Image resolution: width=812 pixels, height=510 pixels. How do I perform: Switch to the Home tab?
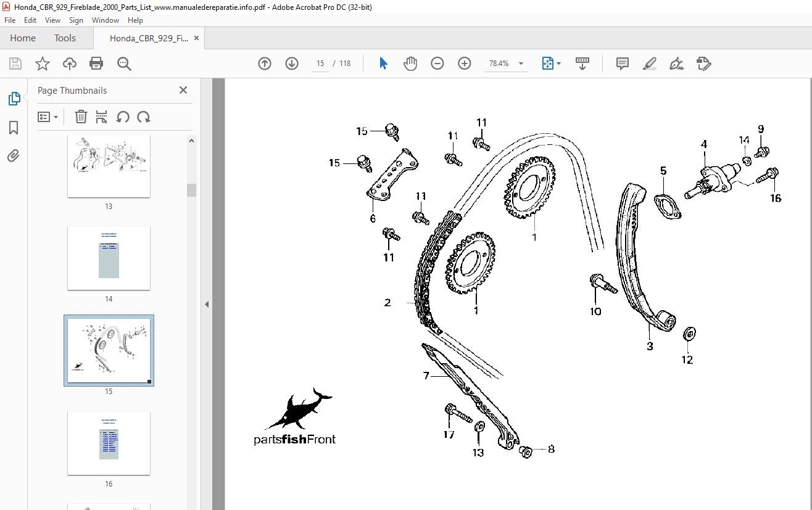point(23,38)
